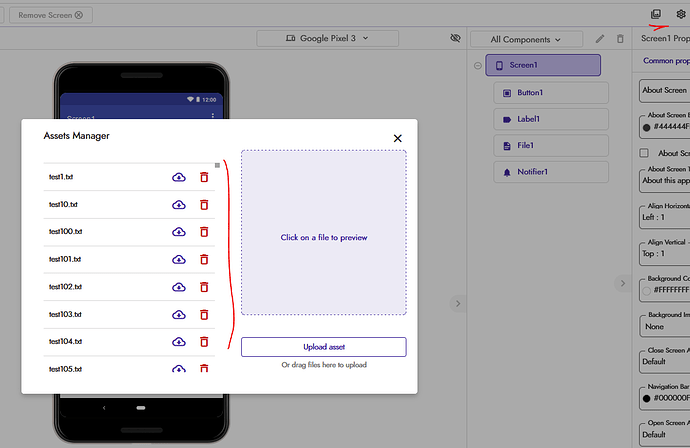Image resolution: width=690 pixels, height=448 pixels.
Task: Delete test1.txt asset
Action: point(204,177)
